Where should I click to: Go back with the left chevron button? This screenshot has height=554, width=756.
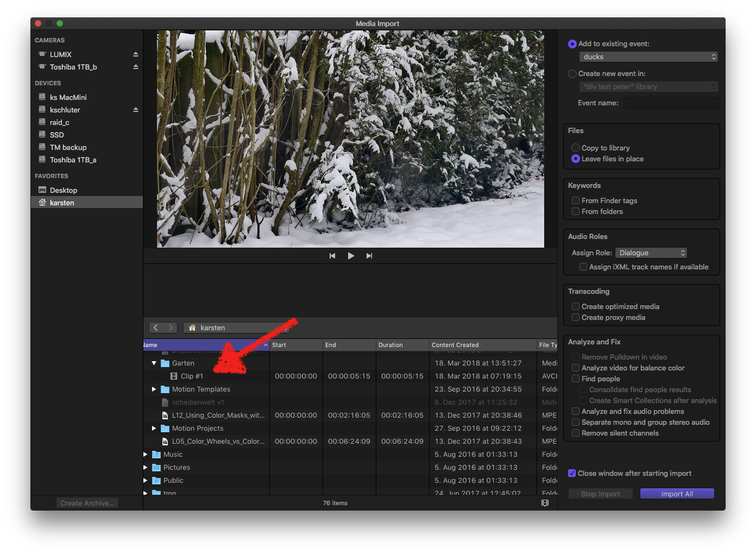tap(156, 328)
